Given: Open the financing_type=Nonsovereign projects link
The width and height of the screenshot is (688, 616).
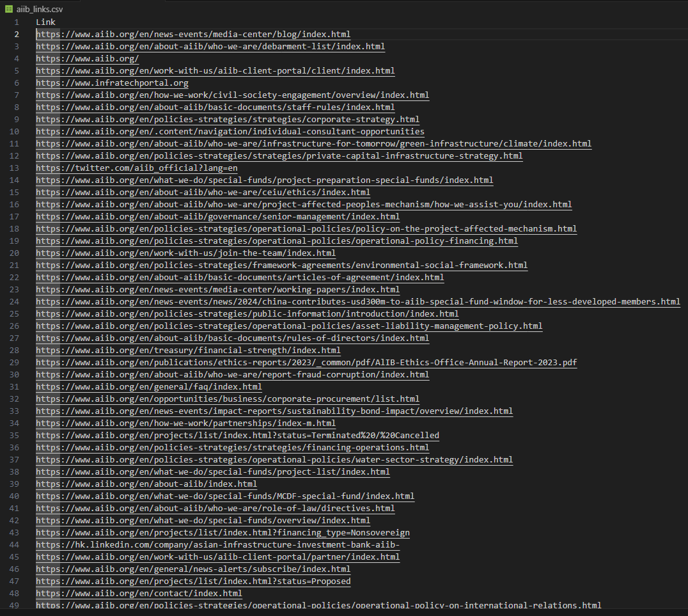Looking at the screenshot, I should point(223,533).
